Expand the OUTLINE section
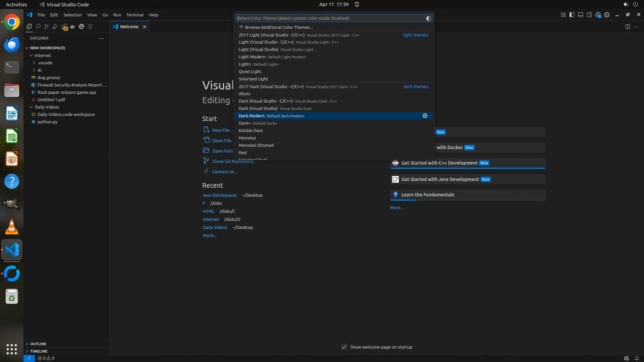644x362 pixels. 38,344
